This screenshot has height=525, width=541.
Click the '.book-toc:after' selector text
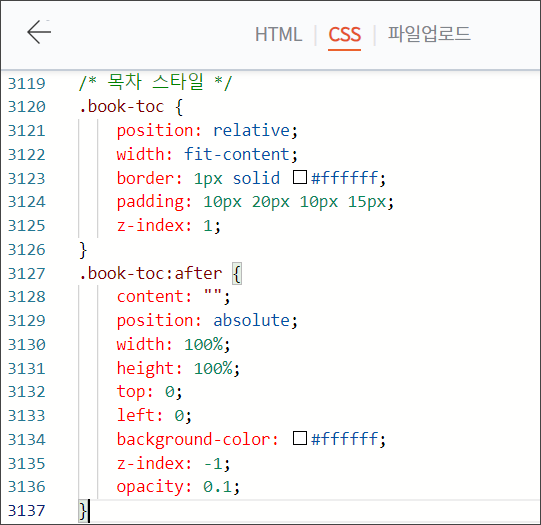click(151, 274)
